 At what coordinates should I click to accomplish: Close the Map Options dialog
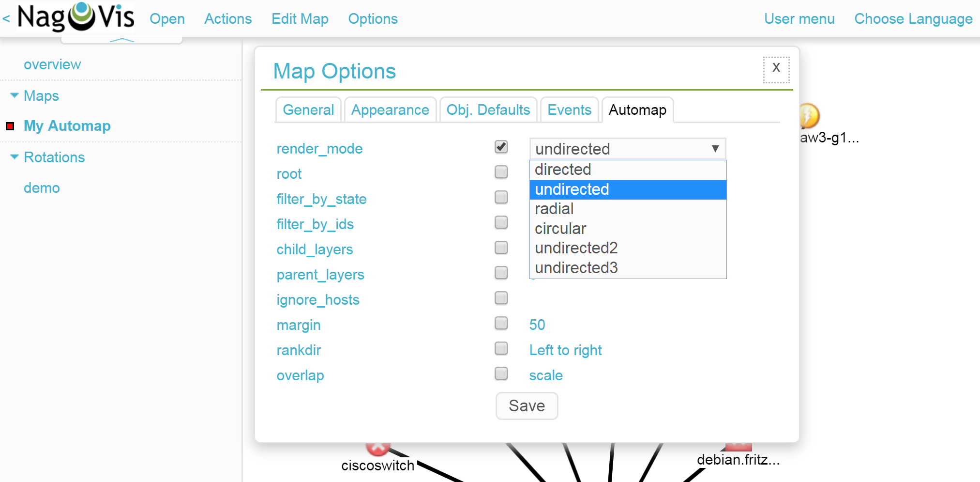coord(776,69)
